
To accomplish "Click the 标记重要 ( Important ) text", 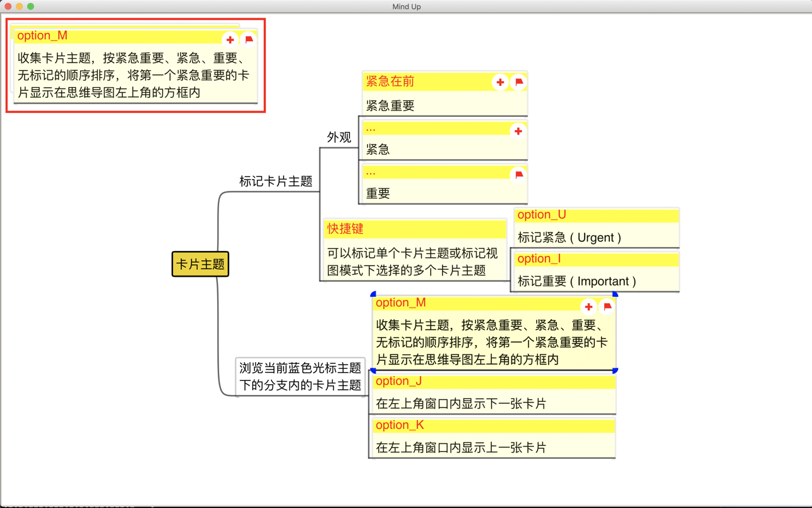I will [577, 281].
